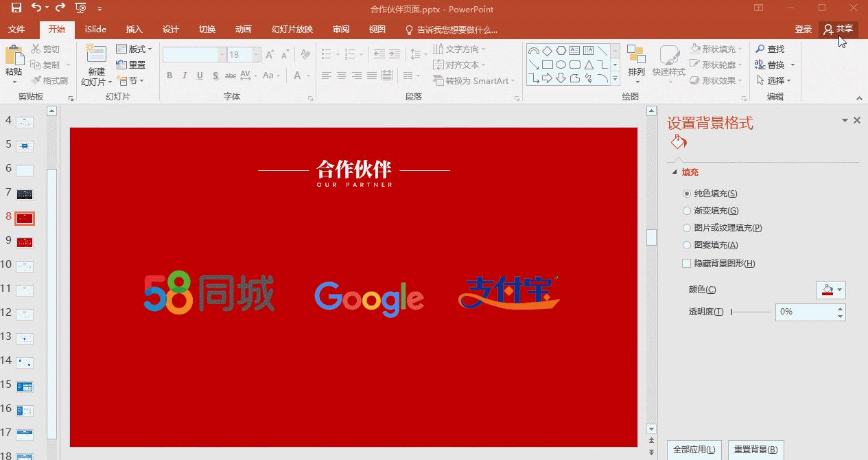Click the Tell me what you want search box
Image resolution: width=868 pixels, height=460 pixels.
[x=451, y=30]
